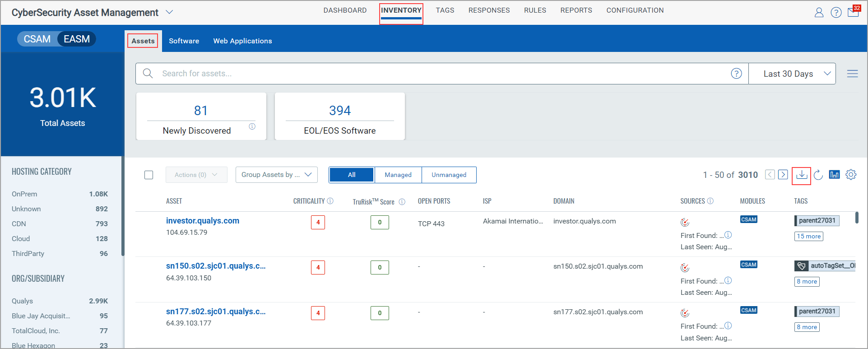This screenshot has width=868, height=349.
Task: Filter by OnPrem hosting category
Action: (x=60, y=194)
